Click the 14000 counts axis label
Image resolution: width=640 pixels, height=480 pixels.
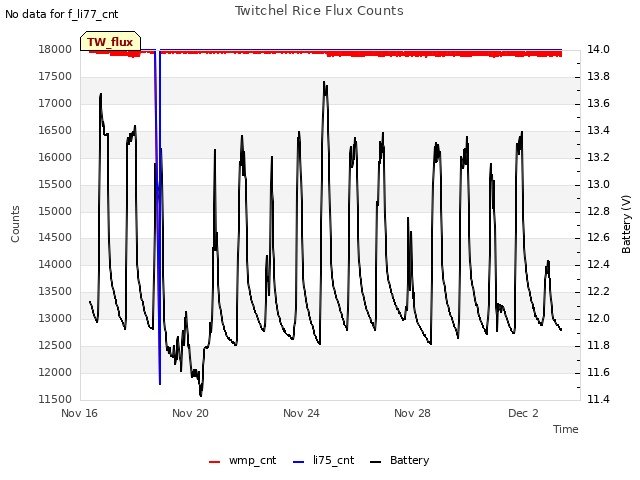(55, 264)
